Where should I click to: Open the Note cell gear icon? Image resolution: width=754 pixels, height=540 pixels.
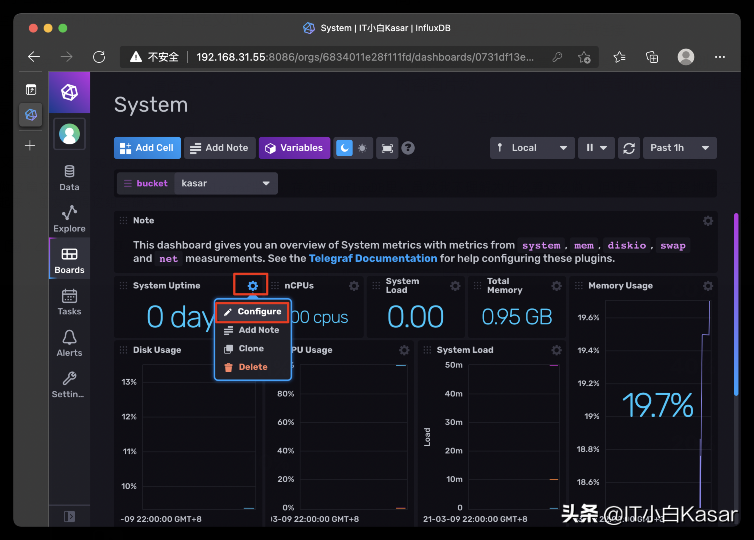coord(708,221)
